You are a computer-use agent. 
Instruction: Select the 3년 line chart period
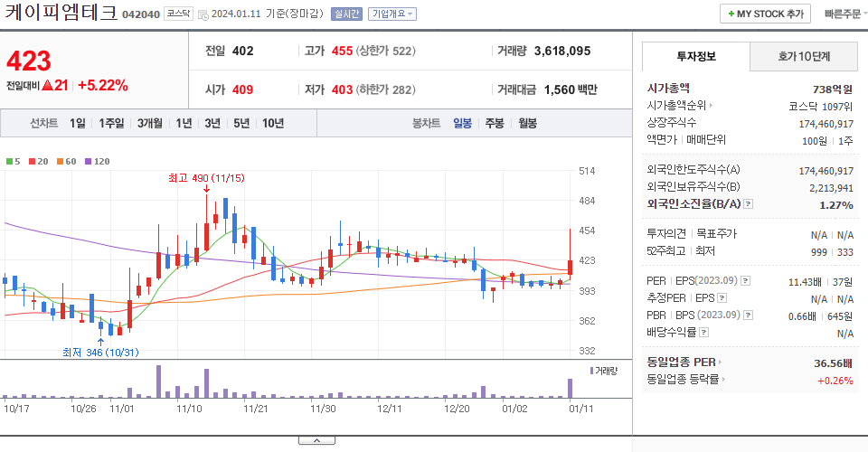coord(212,123)
